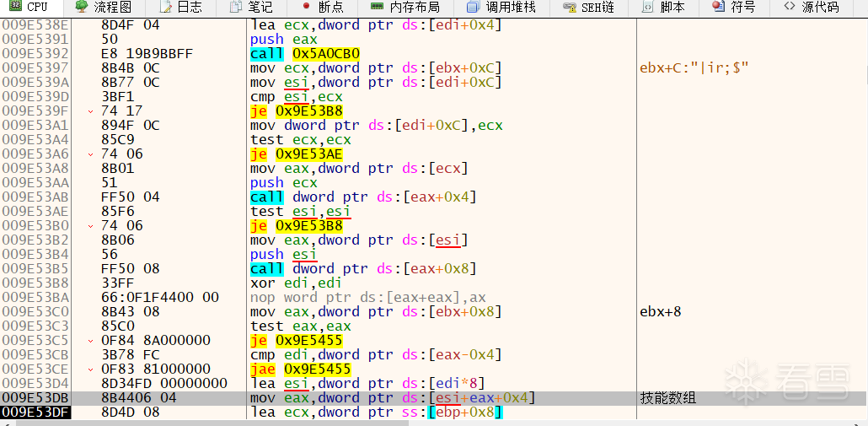Select address 009E539A
Viewport: 868px width, 426px height.
[x=35, y=82]
